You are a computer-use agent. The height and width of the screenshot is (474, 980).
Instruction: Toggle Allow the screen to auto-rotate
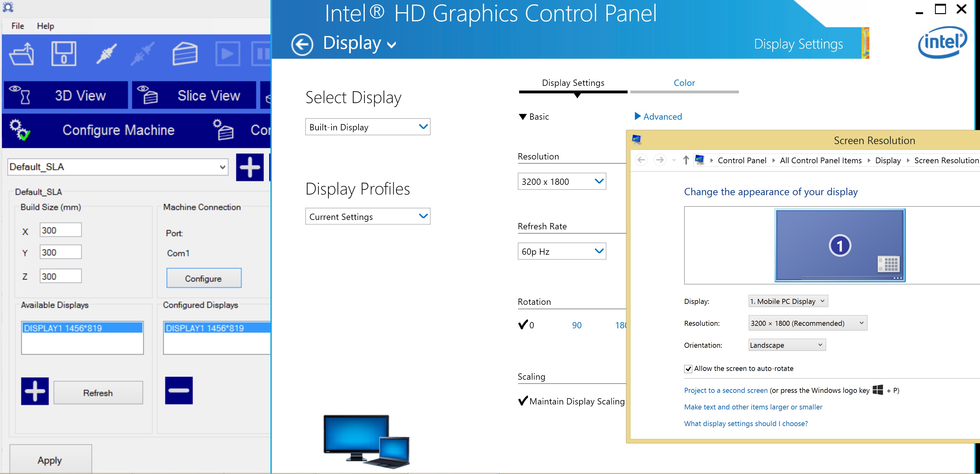click(x=688, y=369)
